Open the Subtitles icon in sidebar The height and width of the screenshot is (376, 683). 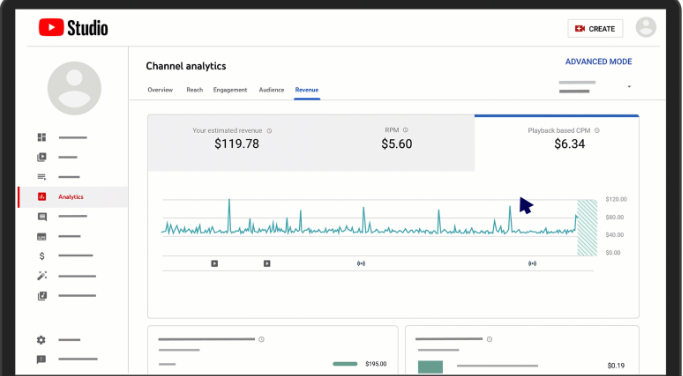42,237
